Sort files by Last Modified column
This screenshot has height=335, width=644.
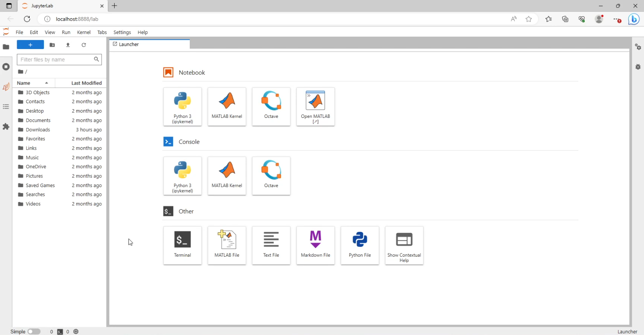click(x=81, y=83)
